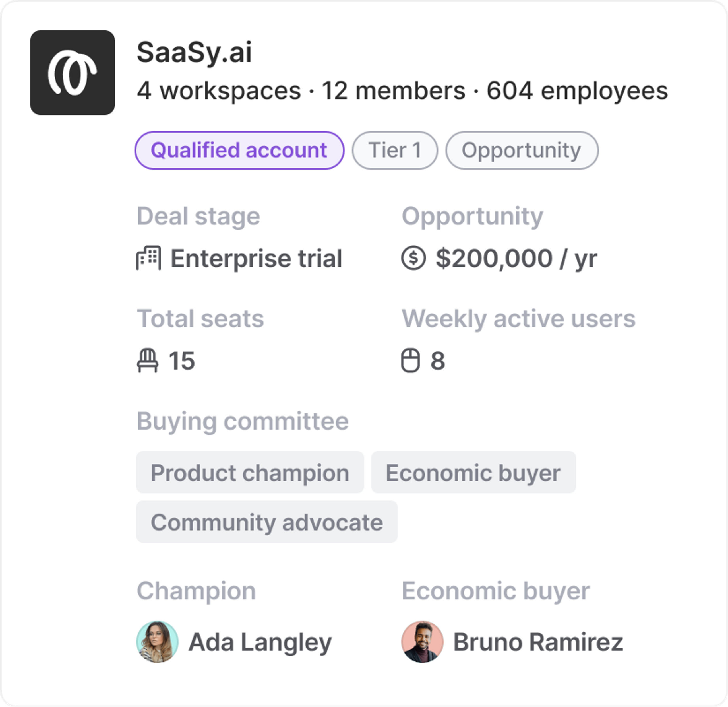Click the Product champion chip

(250, 473)
